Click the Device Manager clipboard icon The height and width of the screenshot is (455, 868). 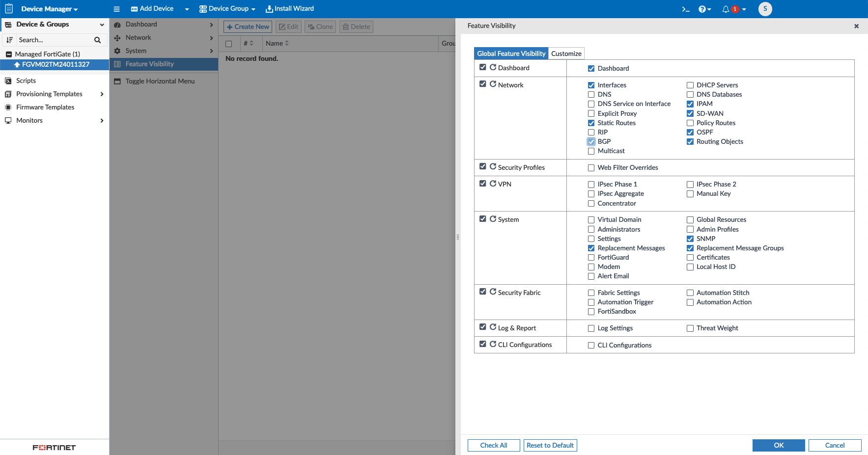tap(9, 9)
